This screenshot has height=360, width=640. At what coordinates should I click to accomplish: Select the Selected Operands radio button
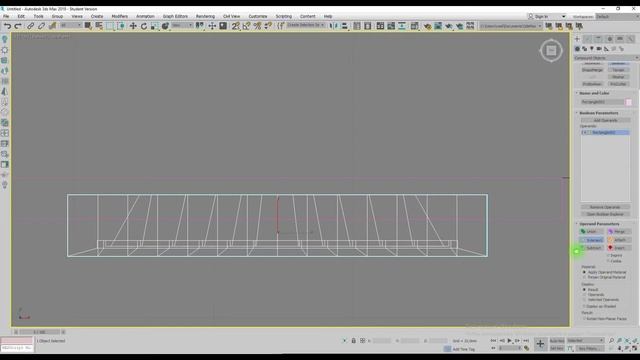[x=584, y=300]
